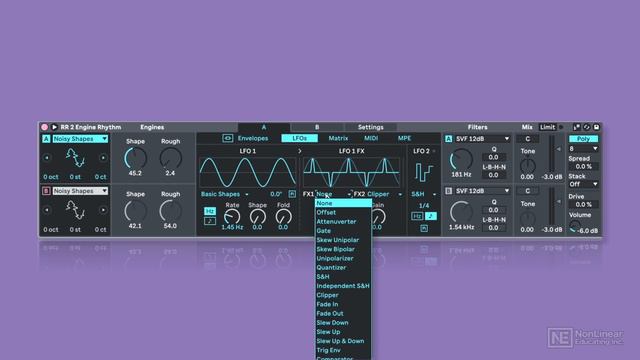Adjust LFO 1 Fold knob

point(283,216)
